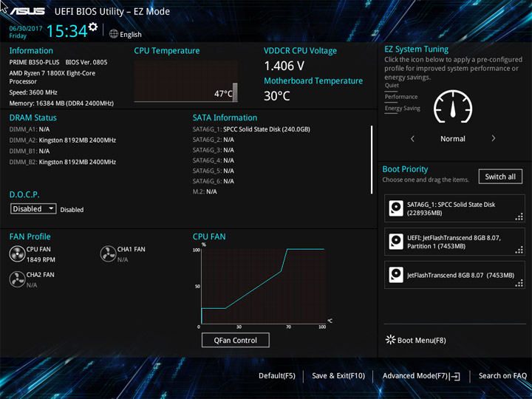This screenshot has width=532, height=399.
Task: Click the CHA2 FAN icon
Action: pos(17,279)
